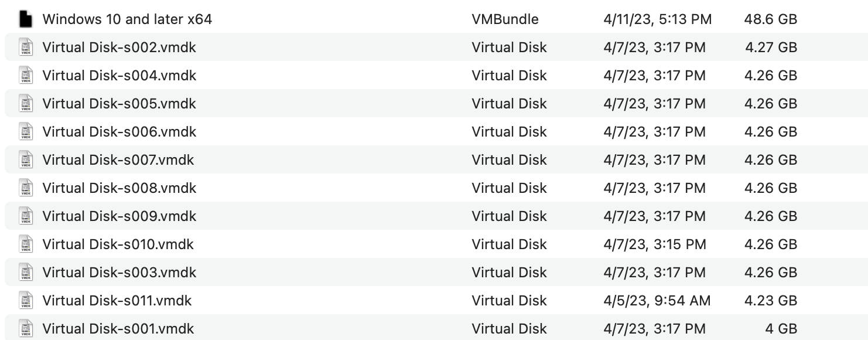Click the 4/5/23, 9:54 AM date entry
The image size is (868, 340).
click(x=657, y=301)
